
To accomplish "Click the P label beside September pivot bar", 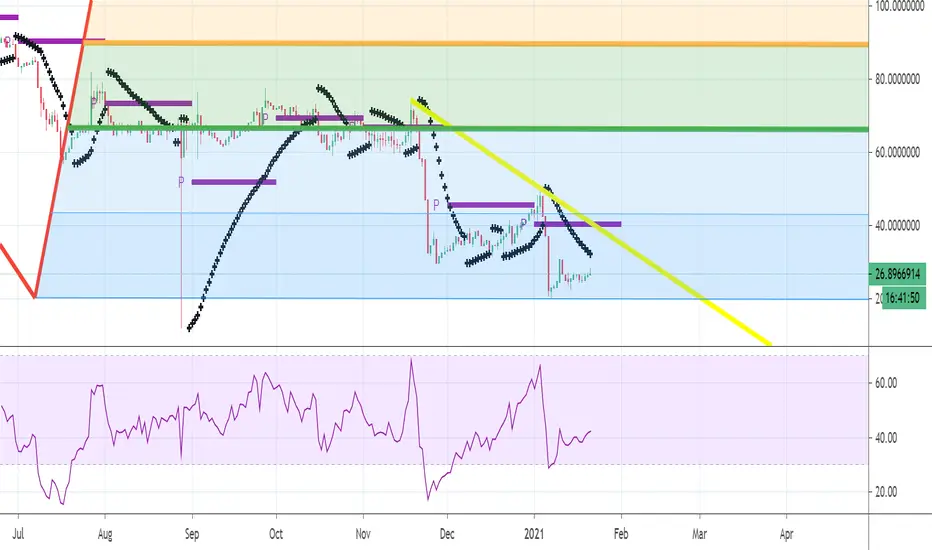I will coord(181,182).
